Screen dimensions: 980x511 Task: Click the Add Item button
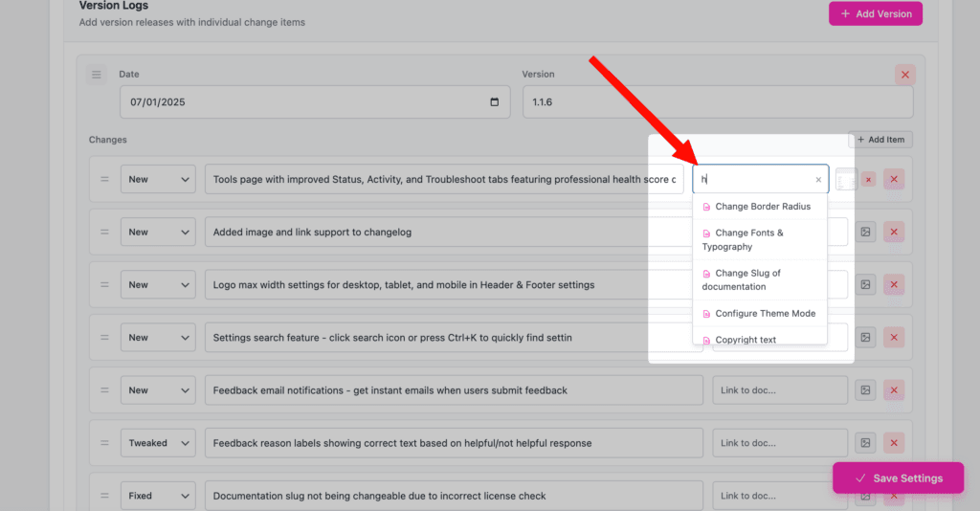coord(880,140)
